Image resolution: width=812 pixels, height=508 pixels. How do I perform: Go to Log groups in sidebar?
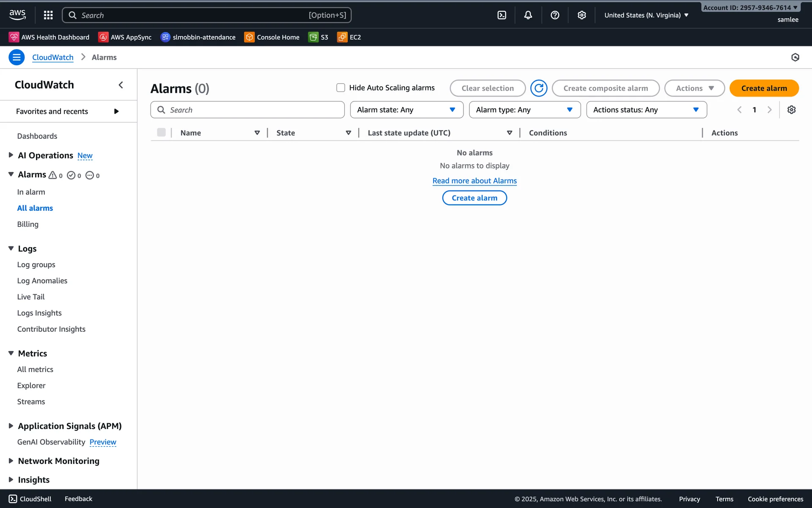[36, 265]
